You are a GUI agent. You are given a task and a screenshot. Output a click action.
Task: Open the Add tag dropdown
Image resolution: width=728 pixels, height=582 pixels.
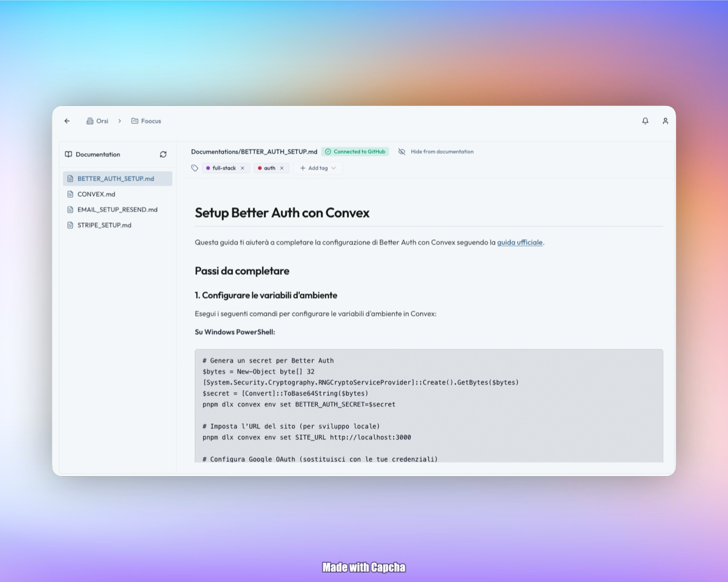click(x=318, y=168)
